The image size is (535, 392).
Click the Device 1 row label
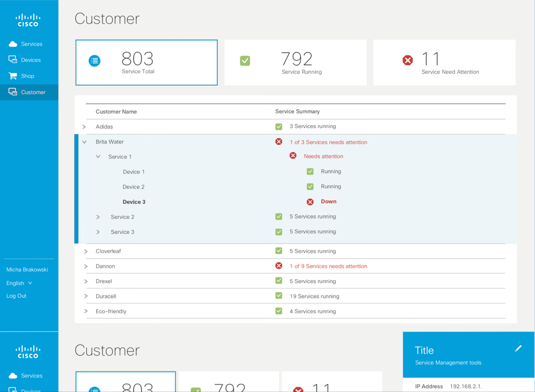134,172
